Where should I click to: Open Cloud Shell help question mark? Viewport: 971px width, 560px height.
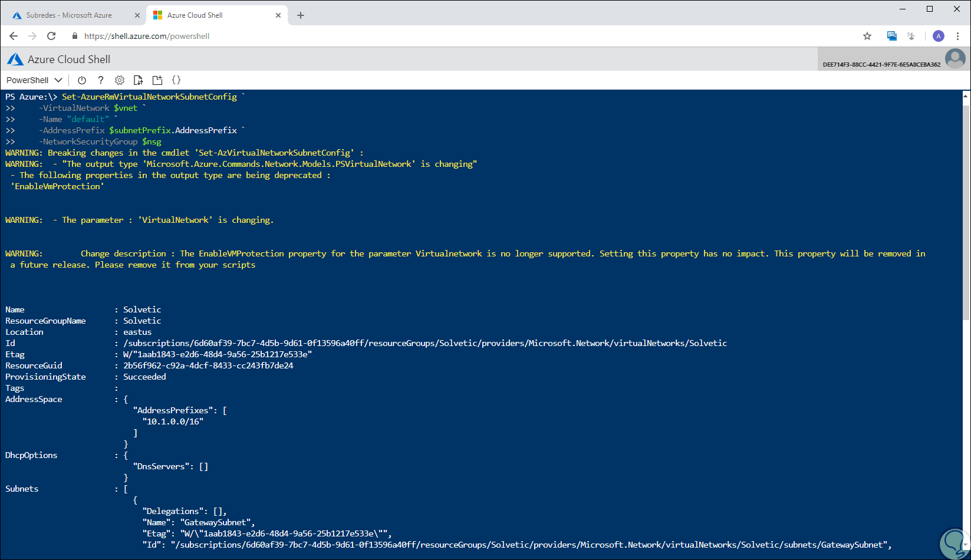click(x=101, y=80)
